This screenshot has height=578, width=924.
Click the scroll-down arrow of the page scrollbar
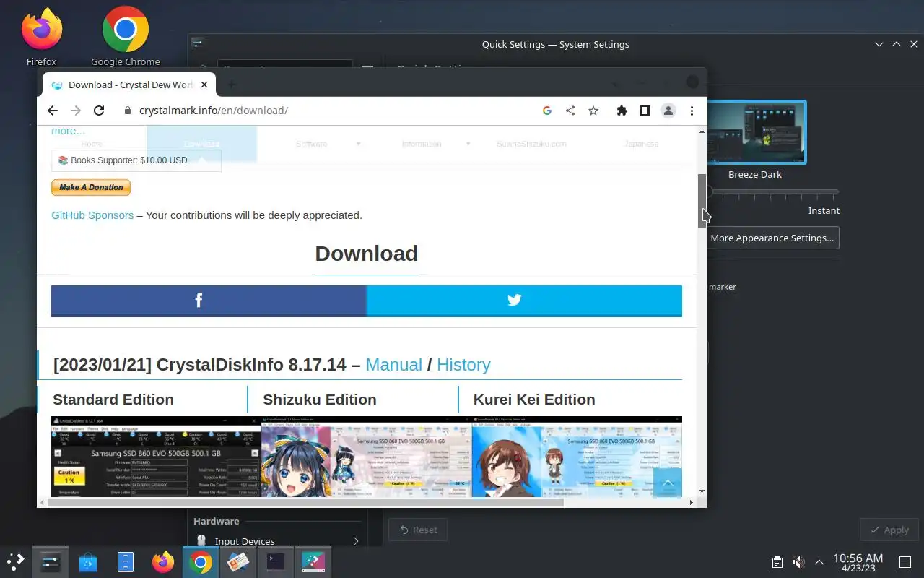(702, 492)
